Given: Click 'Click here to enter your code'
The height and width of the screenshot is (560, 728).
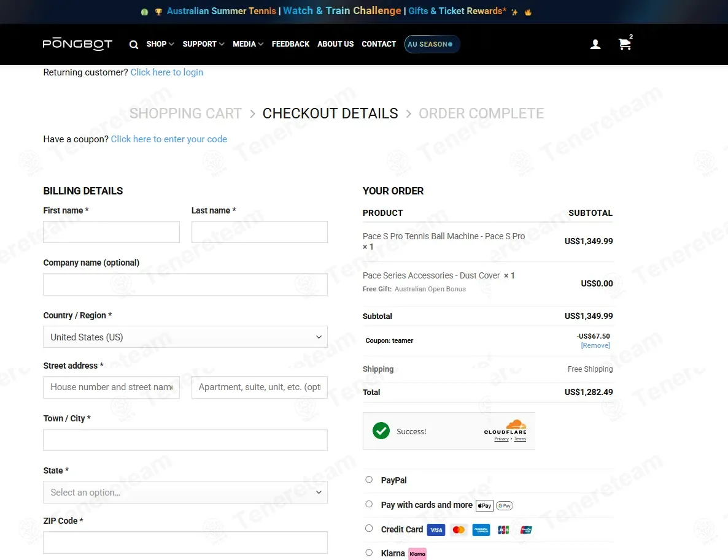Looking at the screenshot, I should [169, 139].
